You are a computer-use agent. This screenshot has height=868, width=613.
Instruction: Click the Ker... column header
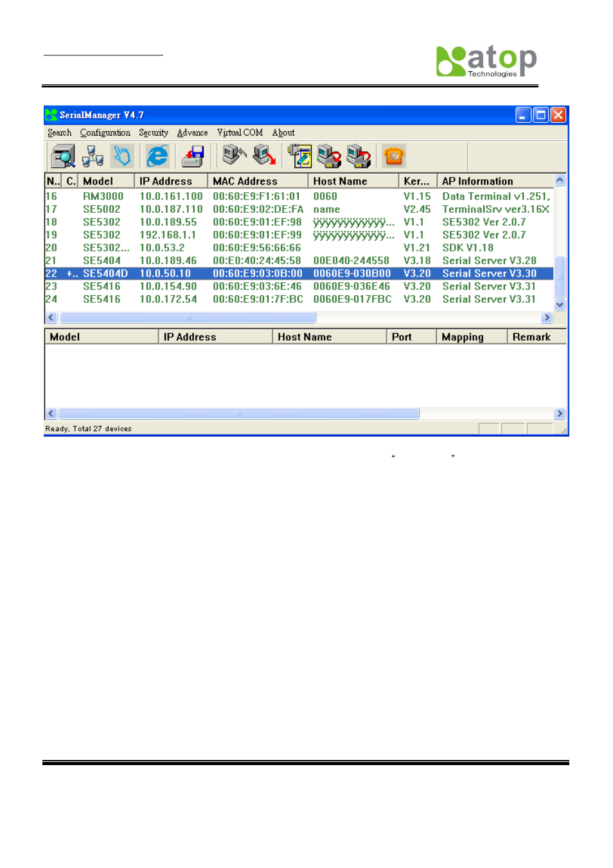[x=418, y=181]
